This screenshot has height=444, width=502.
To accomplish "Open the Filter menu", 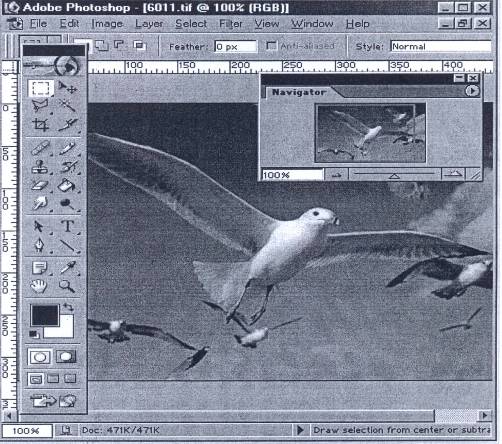I will tap(231, 24).
